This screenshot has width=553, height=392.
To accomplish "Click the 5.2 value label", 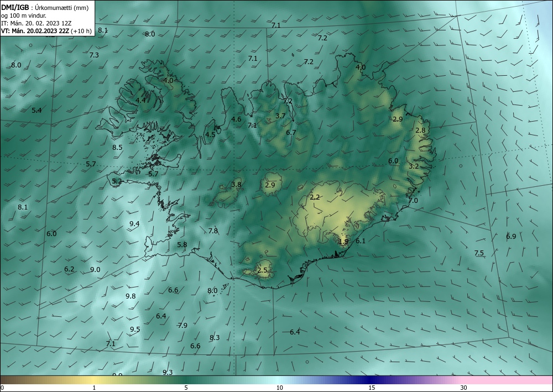I will (117, 181).
